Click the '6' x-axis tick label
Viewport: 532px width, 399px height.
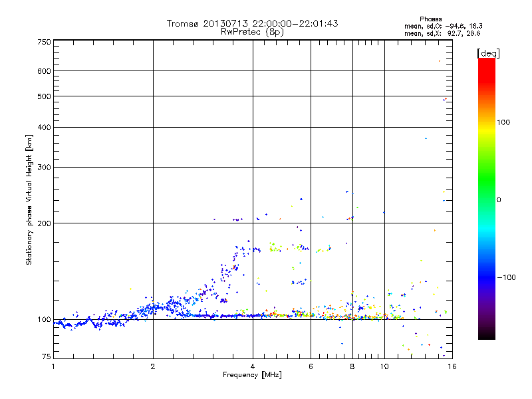coord(311,366)
